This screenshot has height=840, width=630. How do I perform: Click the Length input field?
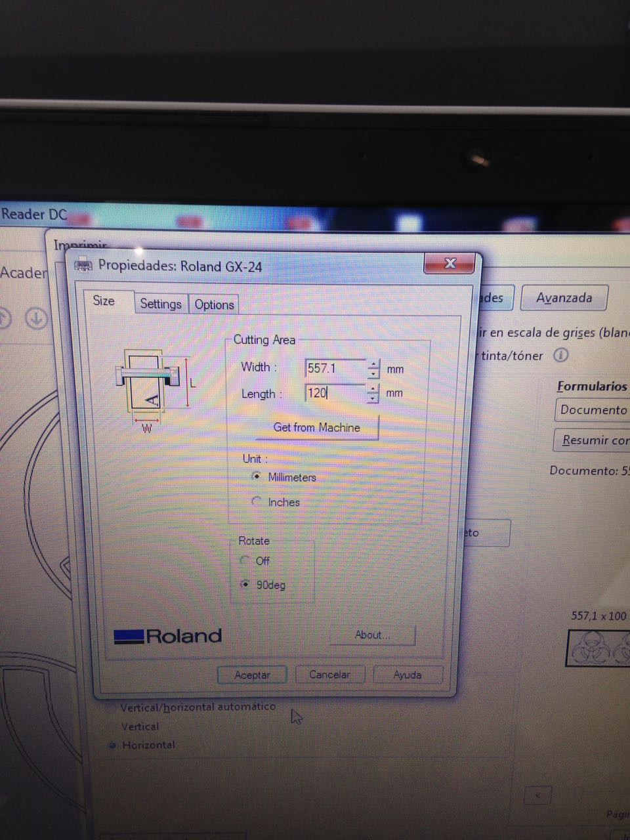click(x=335, y=393)
